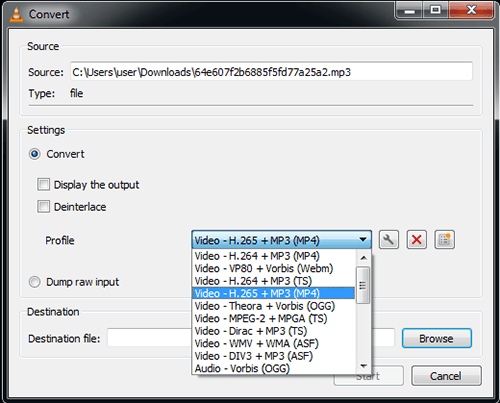
Task: Click the Browse button
Action: (437, 338)
